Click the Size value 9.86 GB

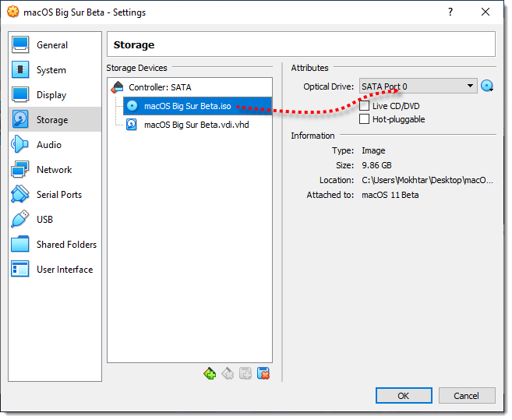pos(376,165)
